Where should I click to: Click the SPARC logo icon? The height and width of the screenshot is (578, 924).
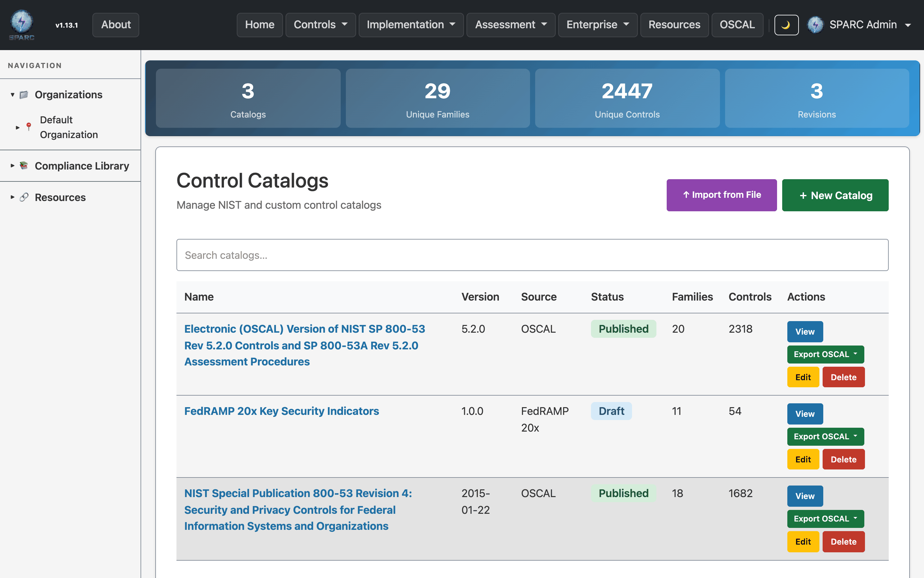click(22, 25)
